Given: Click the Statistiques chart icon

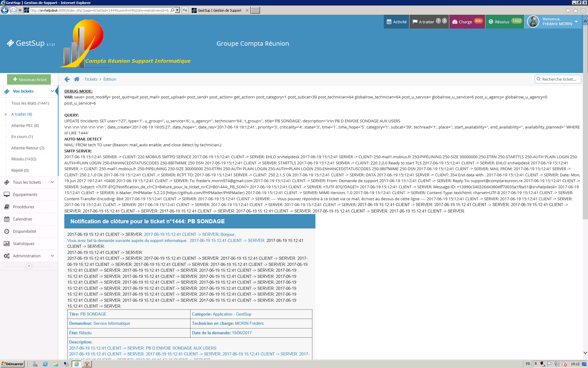Looking at the screenshot, I should click(x=7, y=243).
